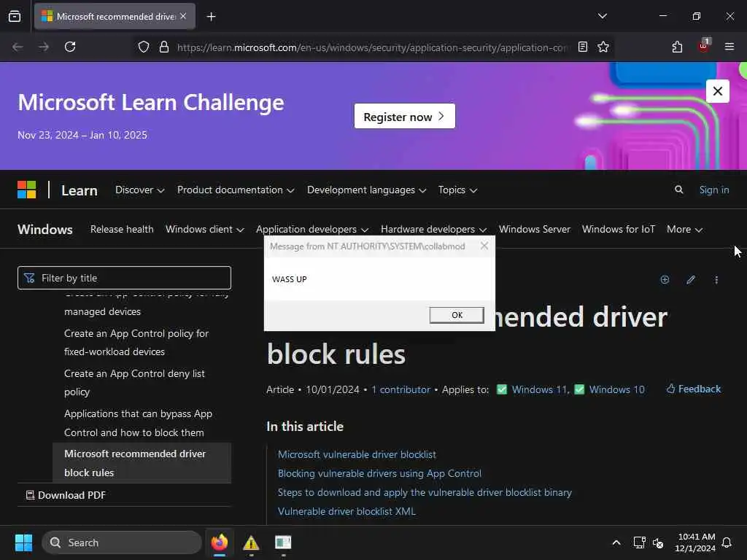Image resolution: width=747 pixels, height=560 pixels.
Task: Open site search magnifier icon
Action: coord(679,190)
